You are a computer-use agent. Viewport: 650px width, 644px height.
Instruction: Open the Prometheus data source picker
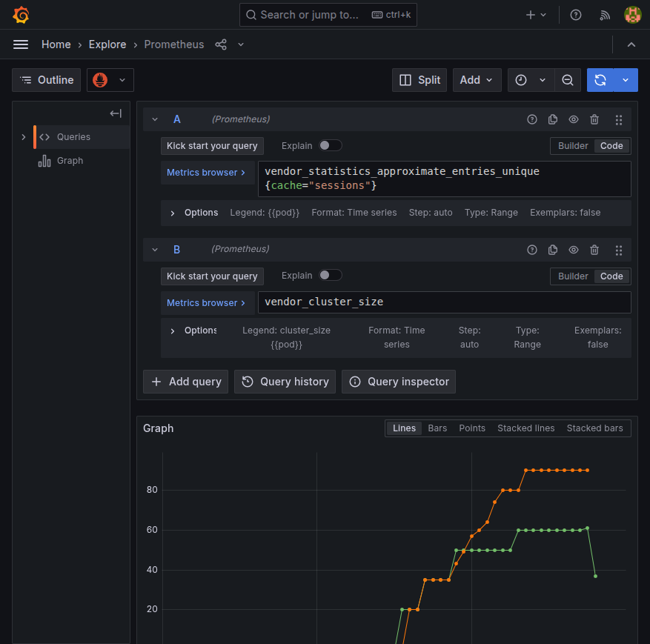[x=110, y=80]
